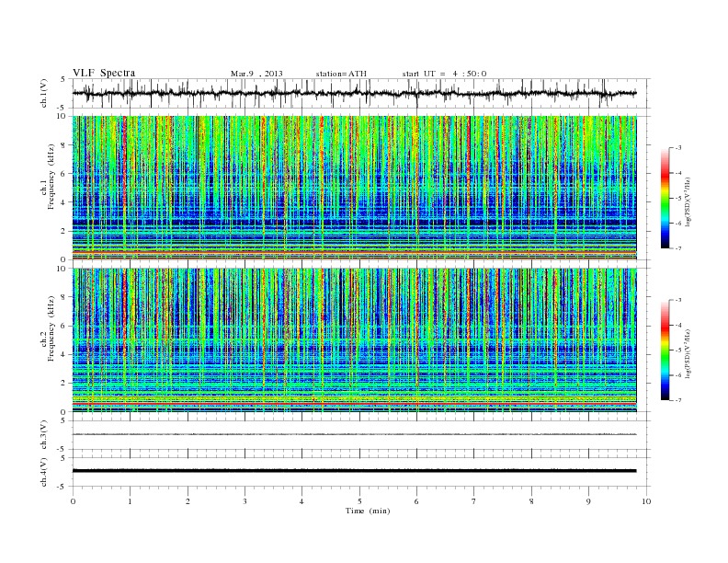The width and height of the screenshot is (728, 563).
Task: Click the time axis tick label "1"
Action: tap(130, 501)
